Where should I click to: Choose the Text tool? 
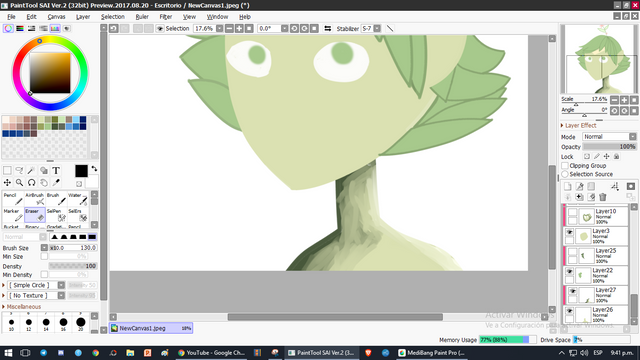[x=56, y=171]
